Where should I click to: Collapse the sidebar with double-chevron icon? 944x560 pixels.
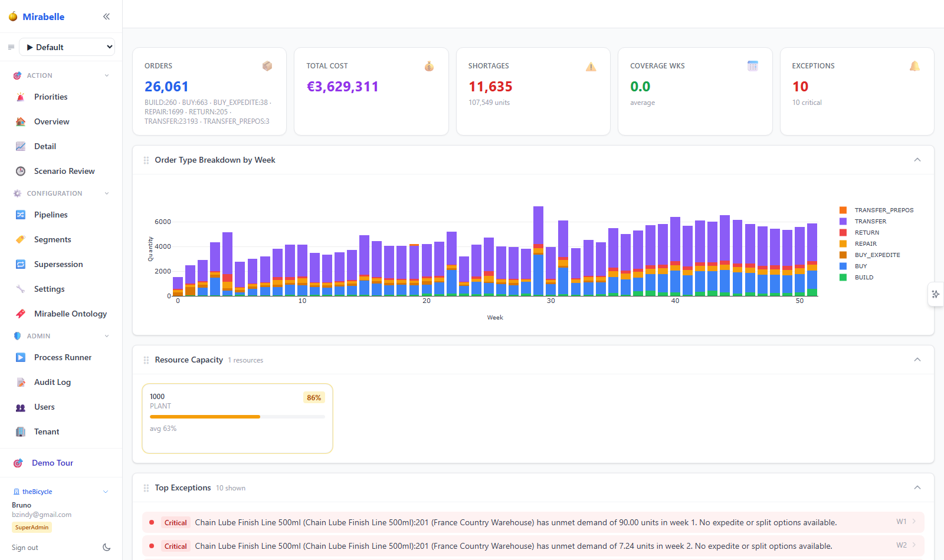tap(106, 17)
